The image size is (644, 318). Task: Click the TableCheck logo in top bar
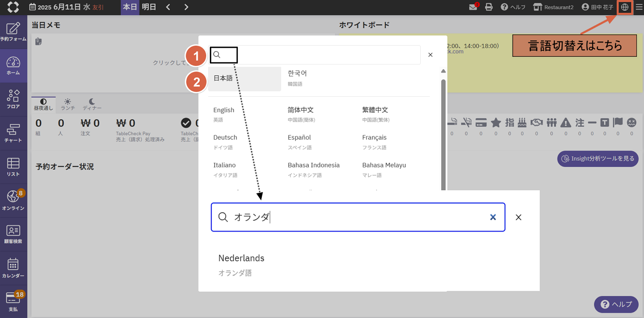pyautogui.click(x=13, y=7)
